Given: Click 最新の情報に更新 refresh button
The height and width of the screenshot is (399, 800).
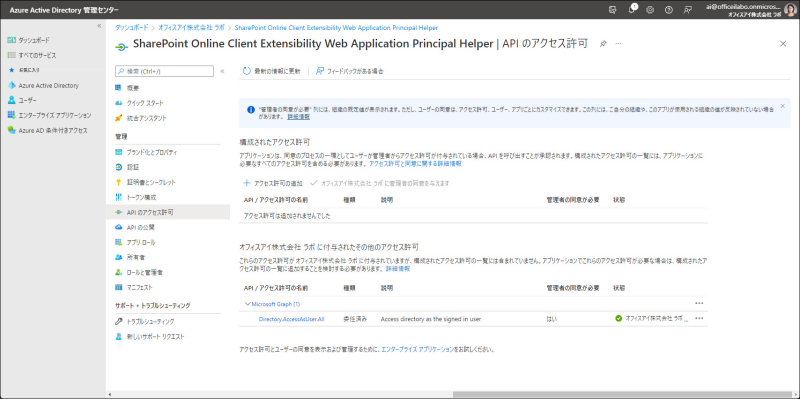Looking at the screenshot, I should tap(272, 71).
